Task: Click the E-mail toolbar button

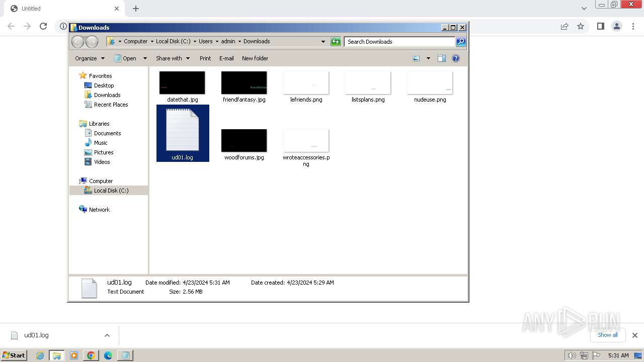Action: tap(226, 58)
